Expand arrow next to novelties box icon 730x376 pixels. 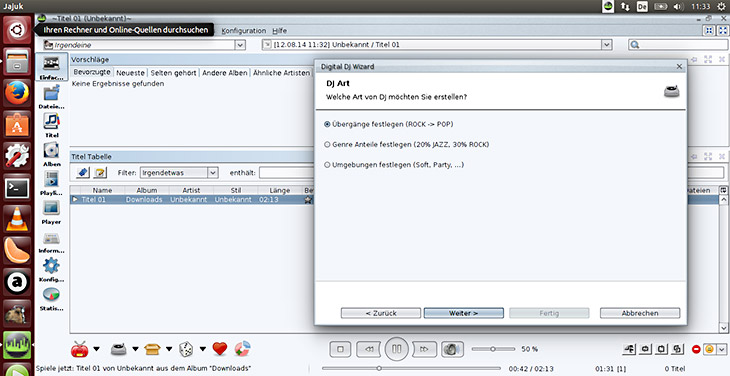(169, 349)
